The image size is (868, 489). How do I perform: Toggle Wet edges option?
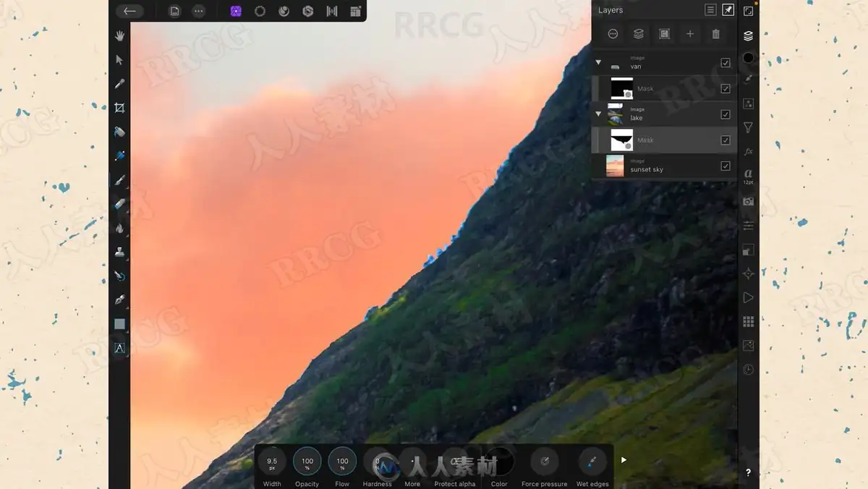click(592, 461)
